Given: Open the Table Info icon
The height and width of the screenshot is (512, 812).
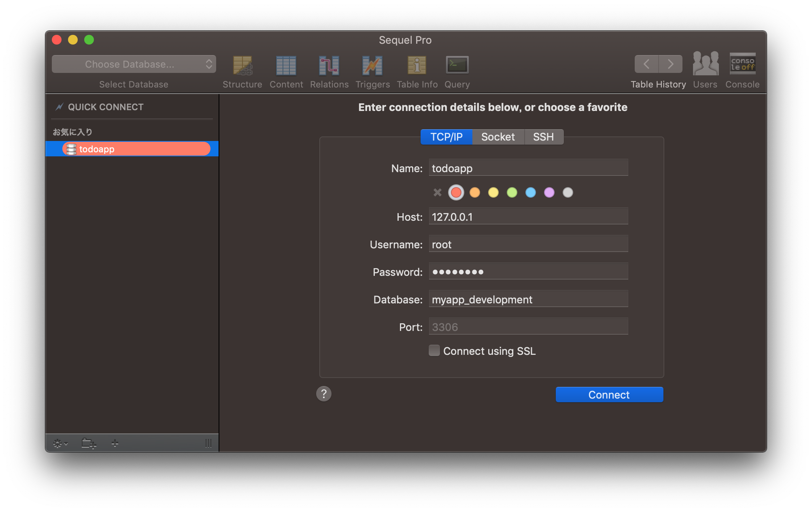Looking at the screenshot, I should [x=417, y=66].
